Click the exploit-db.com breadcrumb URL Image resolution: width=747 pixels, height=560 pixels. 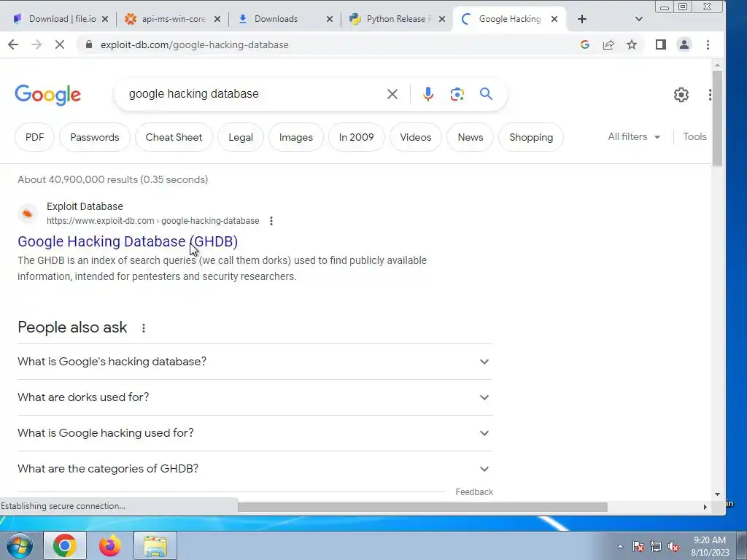tap(153, 221)
